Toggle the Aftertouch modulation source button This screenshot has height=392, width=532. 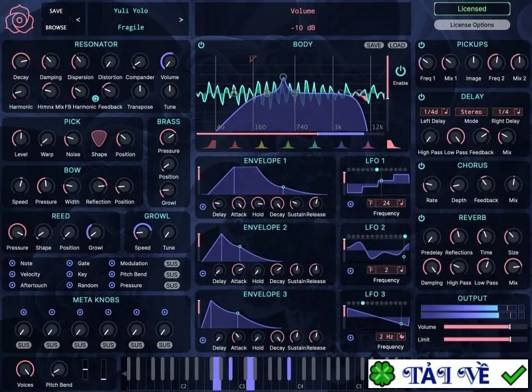12,285
